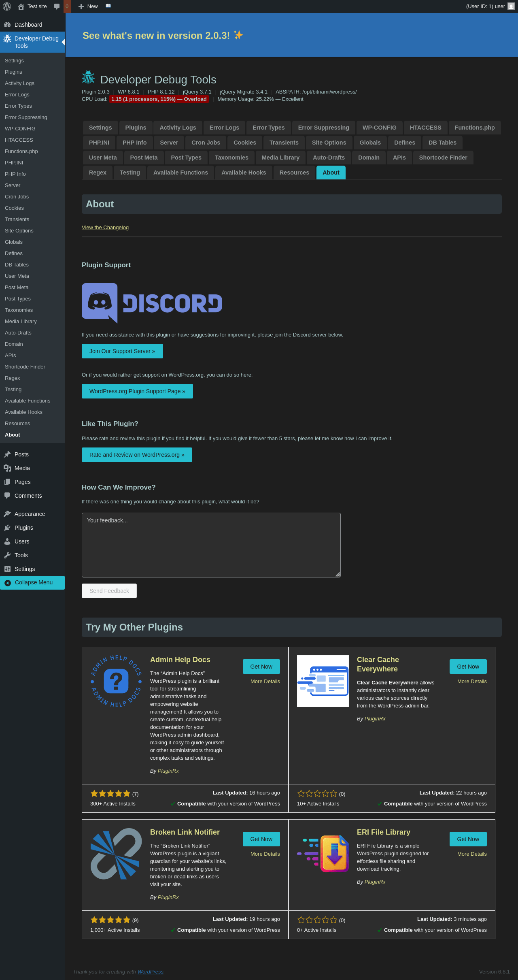Click Get Now for Clear Cache Everywhere
Screen dimensions: 518x980
click(x=468, y=667)
